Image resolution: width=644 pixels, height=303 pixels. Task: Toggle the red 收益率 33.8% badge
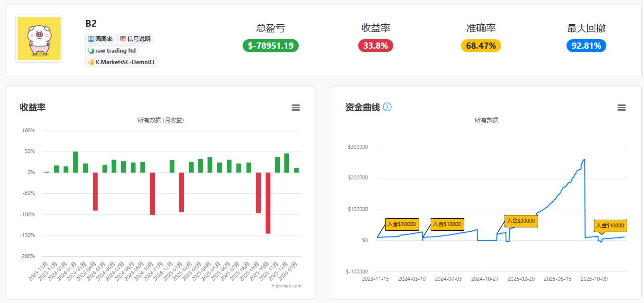click(375, 46)
